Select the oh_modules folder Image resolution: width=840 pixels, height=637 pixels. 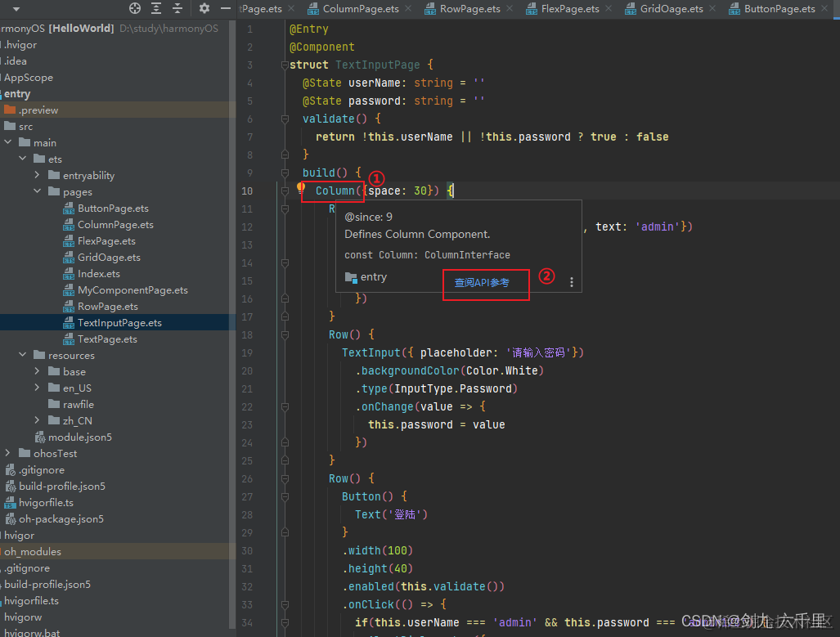(x=33, y=551)
